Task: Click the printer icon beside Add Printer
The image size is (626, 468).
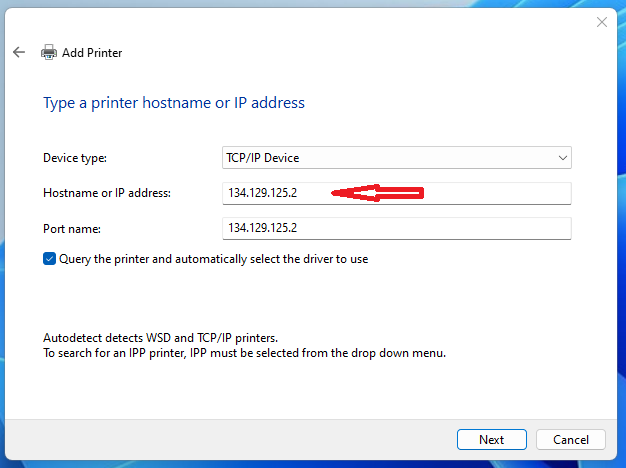Action: click(x=48, y=52)
